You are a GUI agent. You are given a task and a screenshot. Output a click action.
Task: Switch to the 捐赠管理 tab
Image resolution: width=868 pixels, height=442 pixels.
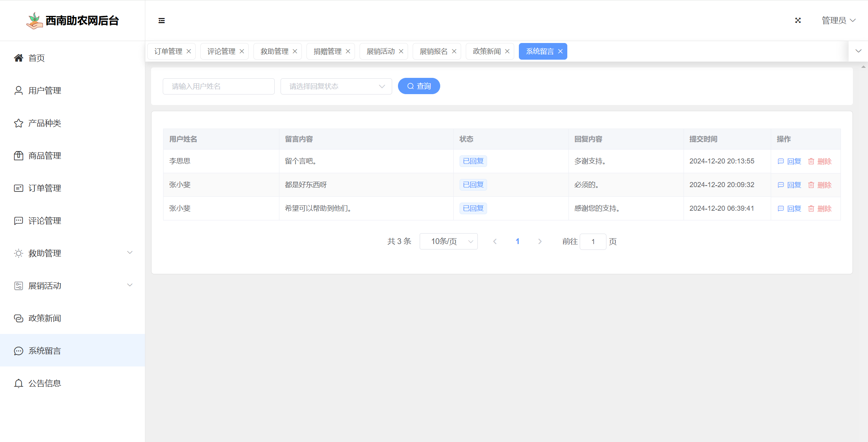pyautogui.click(x=327, y=52)
